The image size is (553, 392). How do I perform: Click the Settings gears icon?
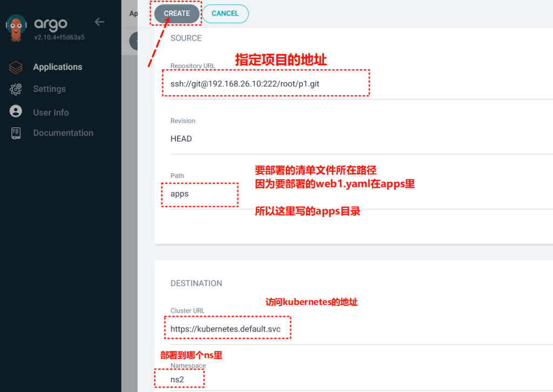pos(16,89)
